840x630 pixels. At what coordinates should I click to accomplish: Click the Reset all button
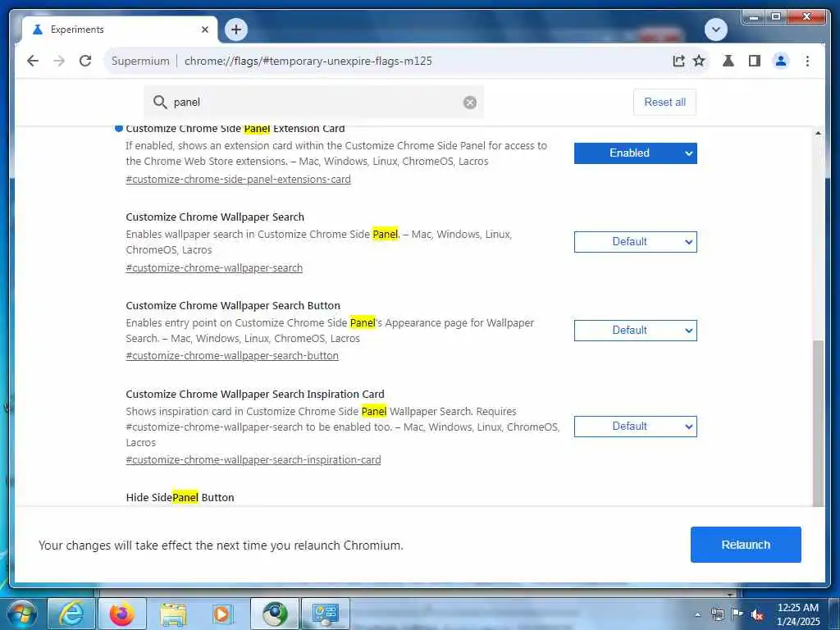coord(664,102)
